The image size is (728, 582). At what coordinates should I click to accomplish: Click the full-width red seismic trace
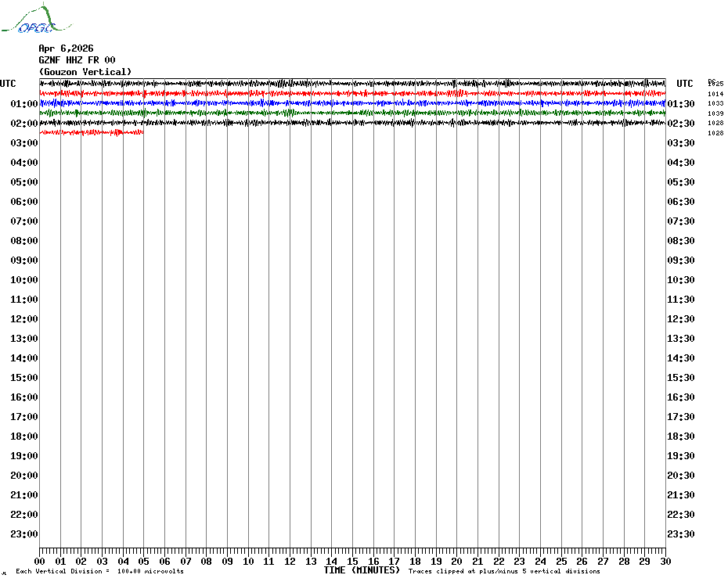coord(352,93)
